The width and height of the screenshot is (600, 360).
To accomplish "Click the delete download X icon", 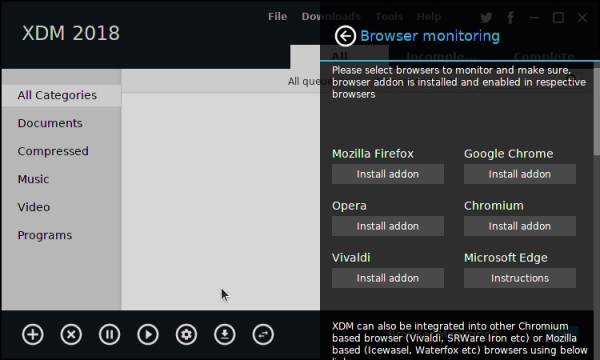I will (x=71, y=334).
